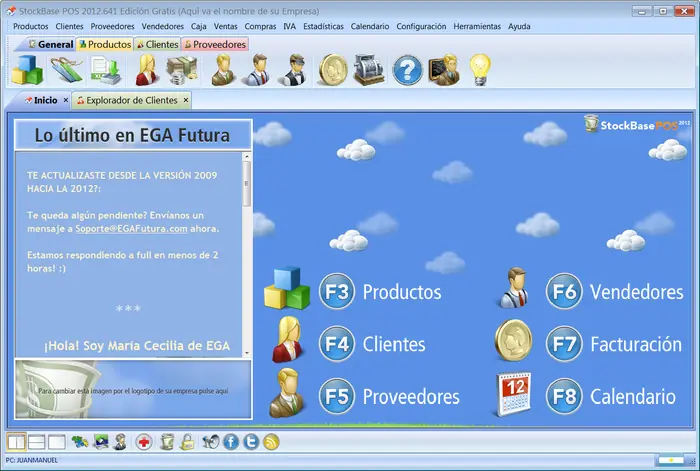Switch to the Inicio document tab
Image resolution: width=700 pixels, height=471 pixels.
click(41, 100)
